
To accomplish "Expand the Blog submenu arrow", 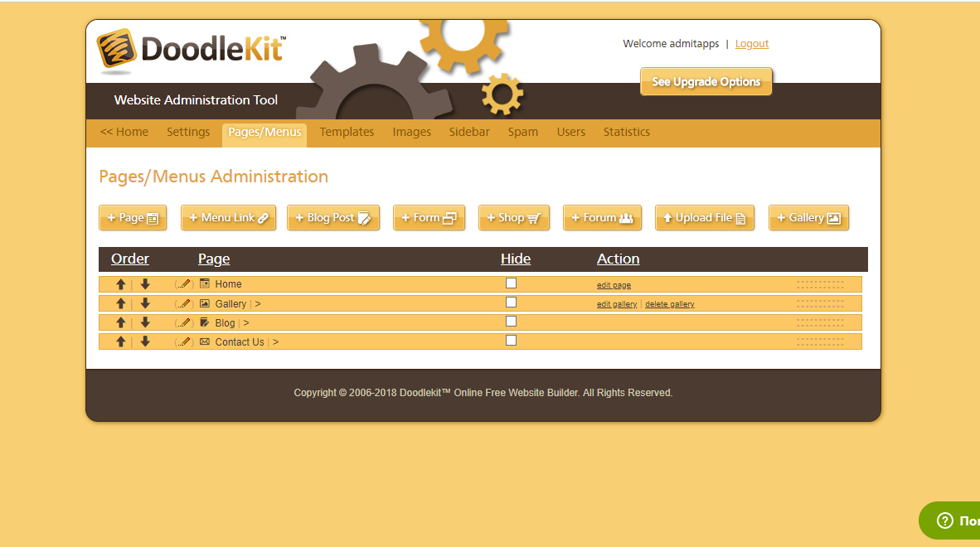I will click(x=246, y=323).
